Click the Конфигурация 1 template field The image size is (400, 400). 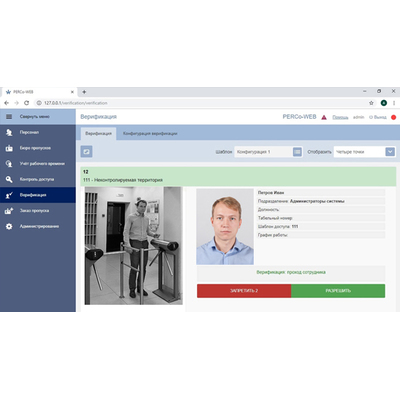(263, 152)
